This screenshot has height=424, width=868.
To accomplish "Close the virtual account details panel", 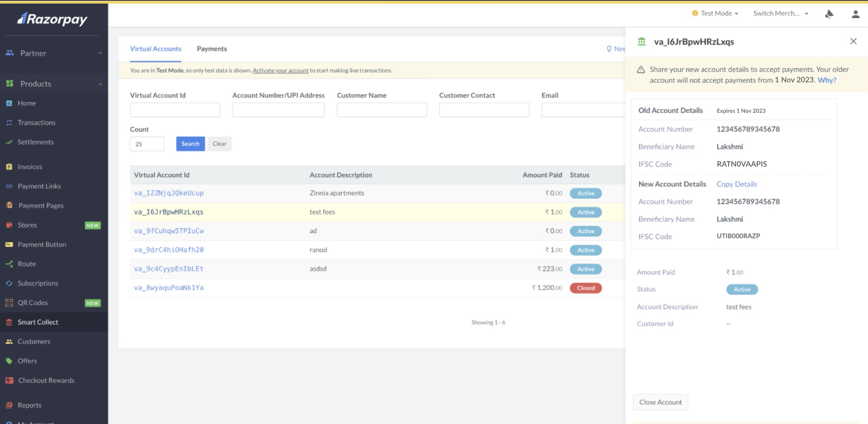I will click(853, 41).
